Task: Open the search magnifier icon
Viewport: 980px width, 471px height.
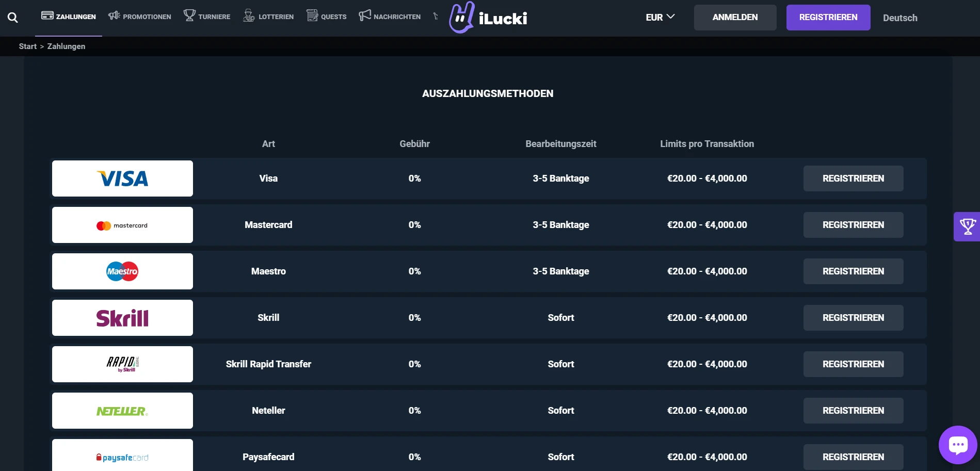Action: (13, 18)
